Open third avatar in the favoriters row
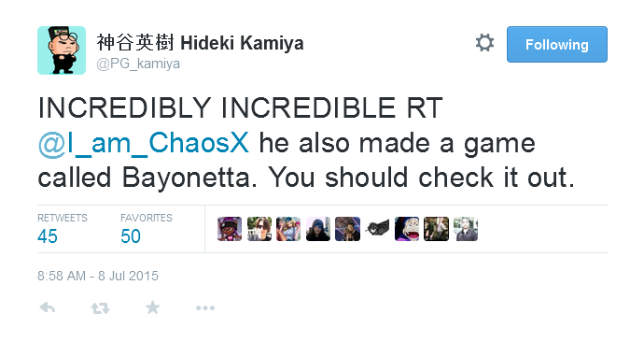 tap(288, 229)
